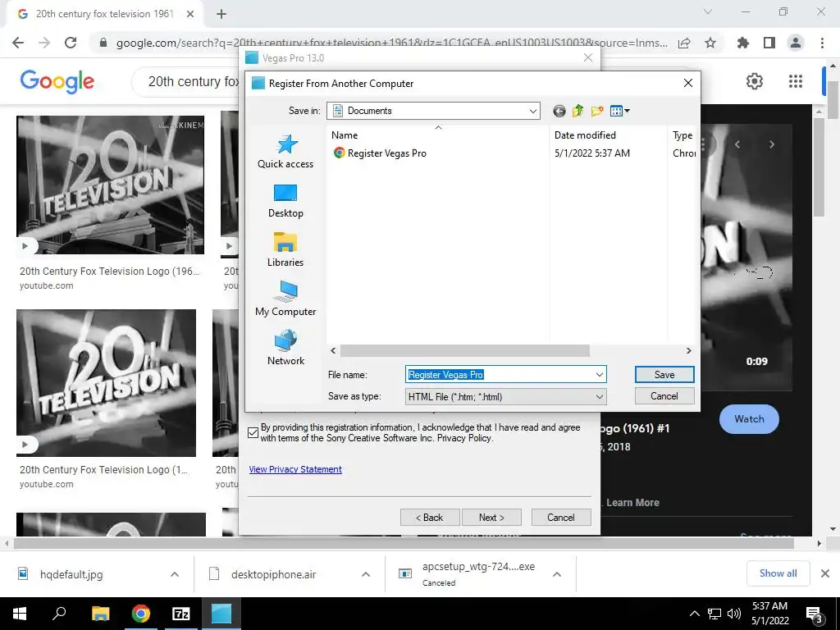Open Windows taskbar search
Viewport: 840px width, 630px height.
pyautogui.click(x=59, y=614)
